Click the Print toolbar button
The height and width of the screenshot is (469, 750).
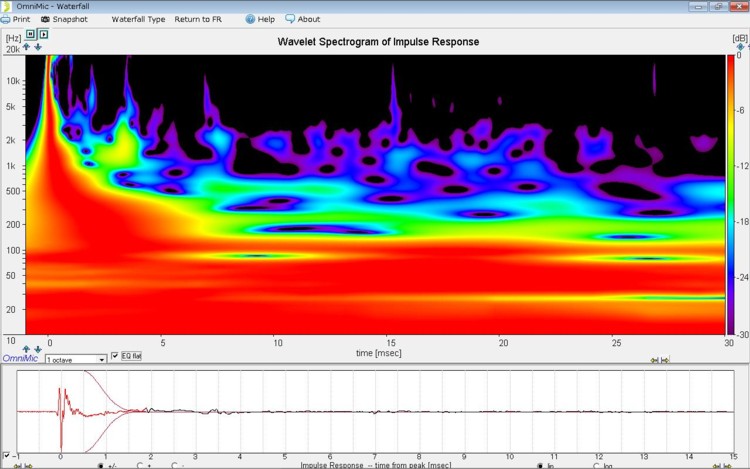coord(15,19)
